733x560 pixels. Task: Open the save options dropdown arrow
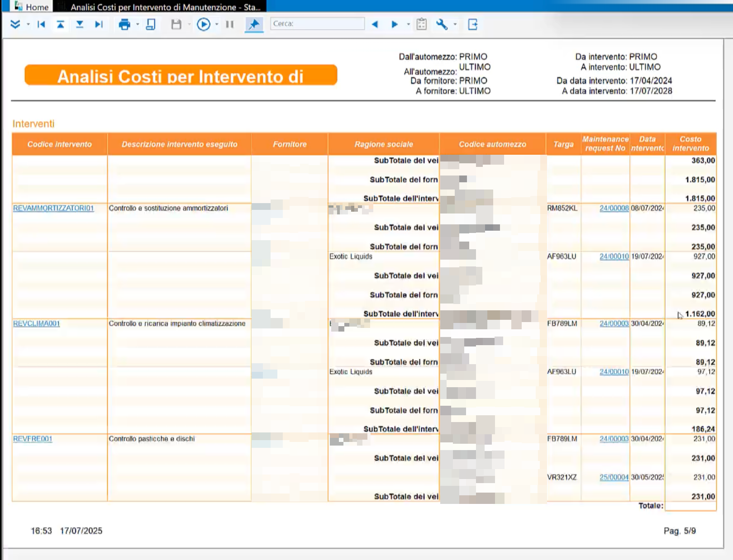(189, 24)
